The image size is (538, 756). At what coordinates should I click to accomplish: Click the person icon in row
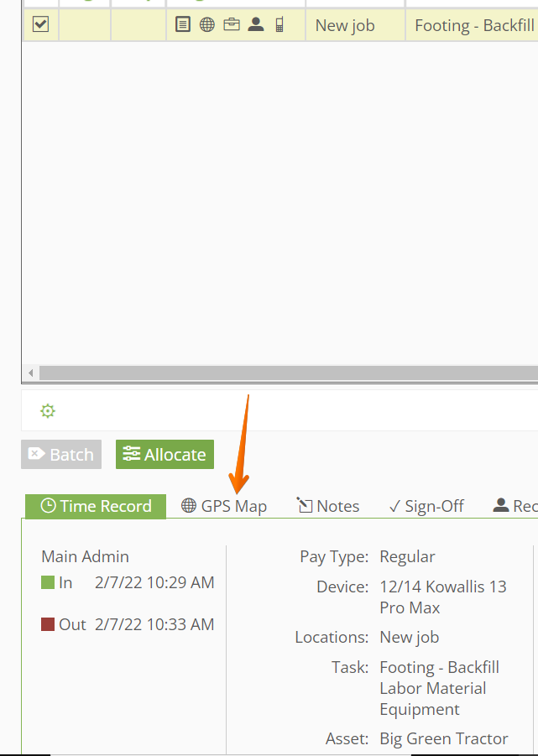256,24
